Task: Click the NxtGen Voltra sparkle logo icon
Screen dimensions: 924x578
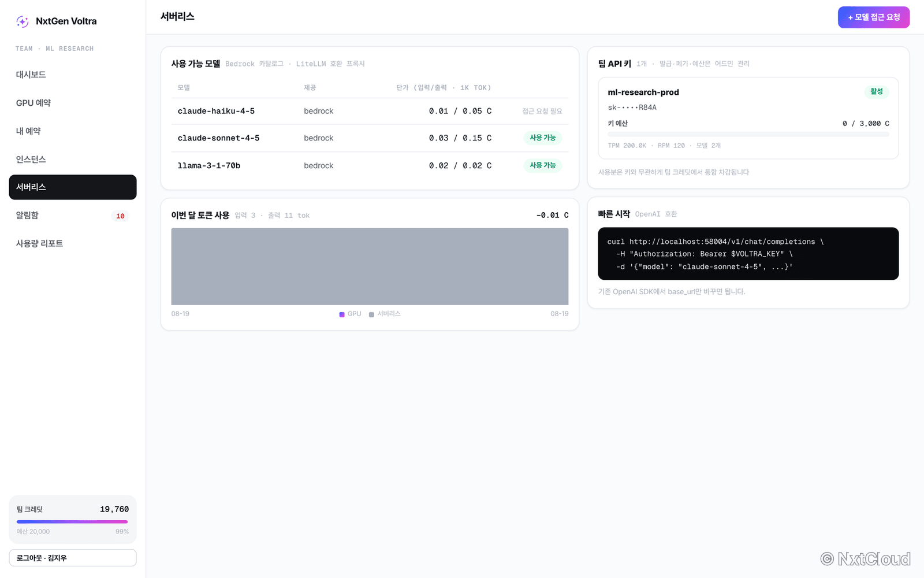Action: [x=23, y=21]
